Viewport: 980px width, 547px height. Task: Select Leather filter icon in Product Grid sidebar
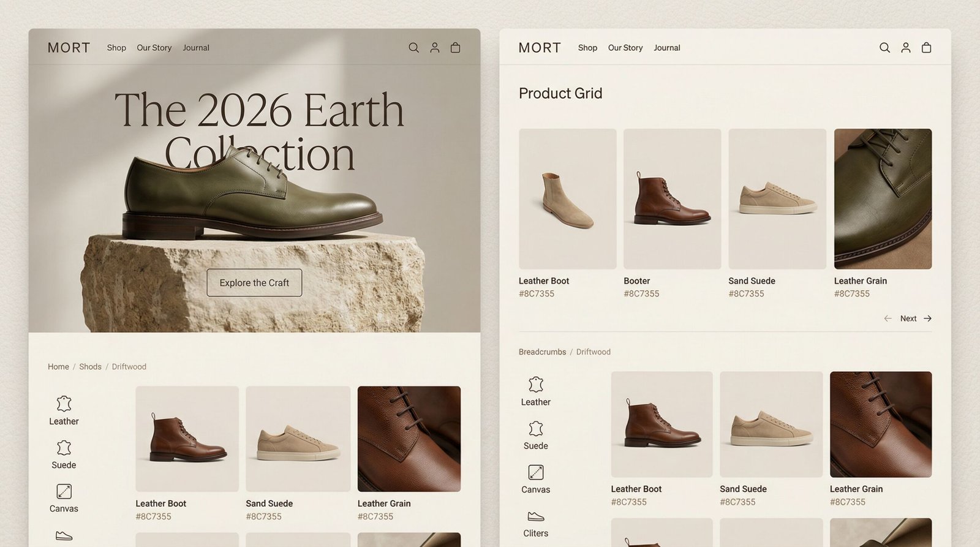pyautogui.click(x=536, y=384)
